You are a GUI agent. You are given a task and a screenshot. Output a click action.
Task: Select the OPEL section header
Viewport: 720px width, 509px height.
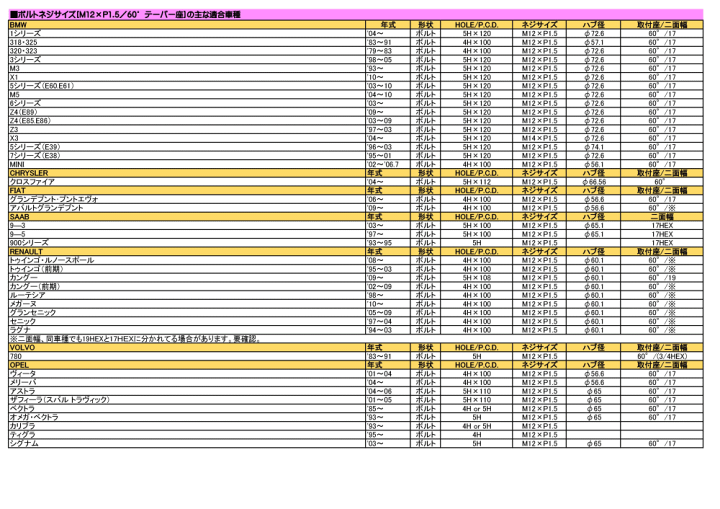(x=187, y=365)
